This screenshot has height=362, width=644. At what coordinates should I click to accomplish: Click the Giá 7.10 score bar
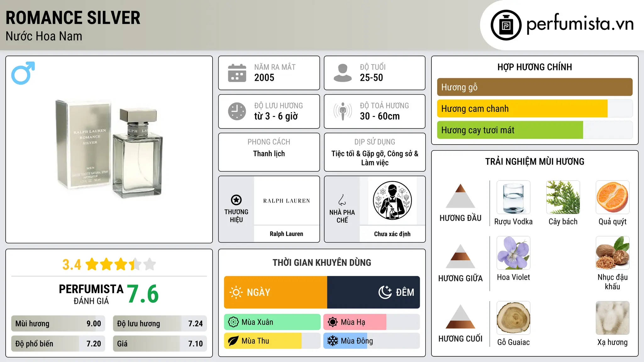click(160, 343)
